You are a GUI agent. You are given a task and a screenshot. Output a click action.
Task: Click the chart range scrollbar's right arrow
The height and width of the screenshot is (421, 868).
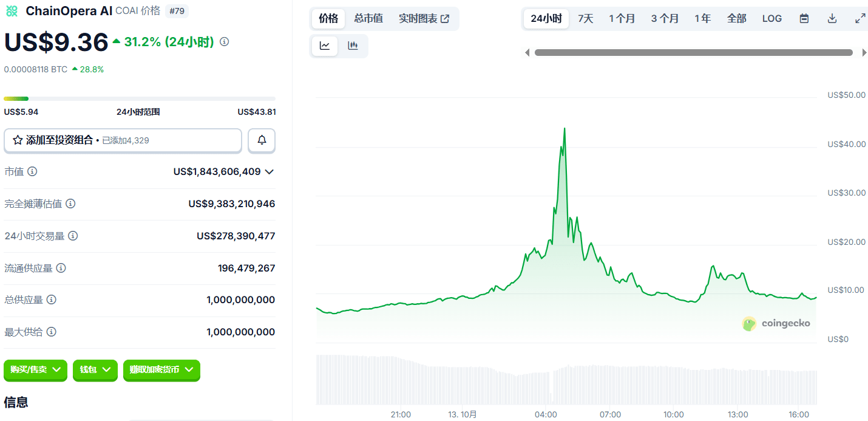864,53
